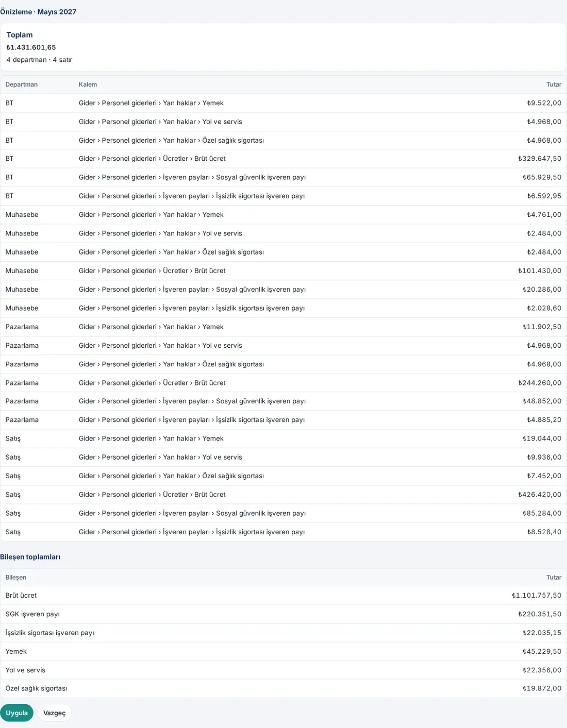Select Satış gross wage amount ₺426.420,00
Screen dimensions: 567x728
click(540, 495)
